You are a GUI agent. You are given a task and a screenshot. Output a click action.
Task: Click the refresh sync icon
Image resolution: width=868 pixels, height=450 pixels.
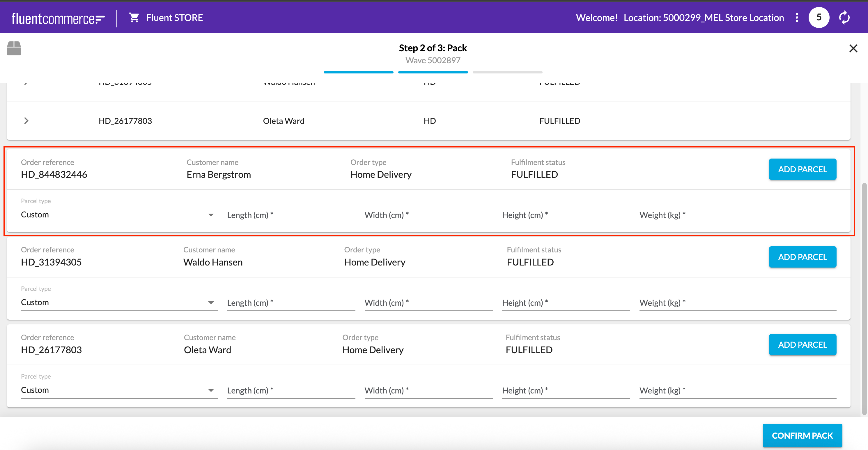844,17
